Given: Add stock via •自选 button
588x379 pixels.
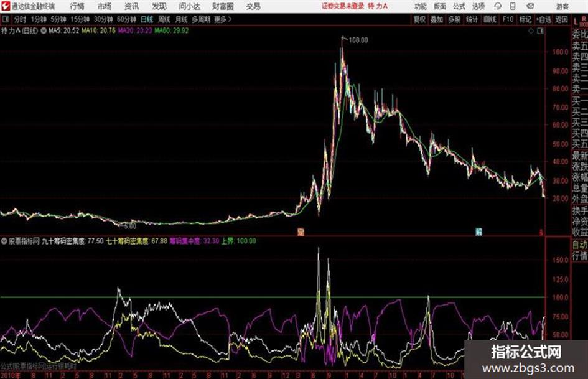Looking at the screenshot, I should tap(543, 19).
